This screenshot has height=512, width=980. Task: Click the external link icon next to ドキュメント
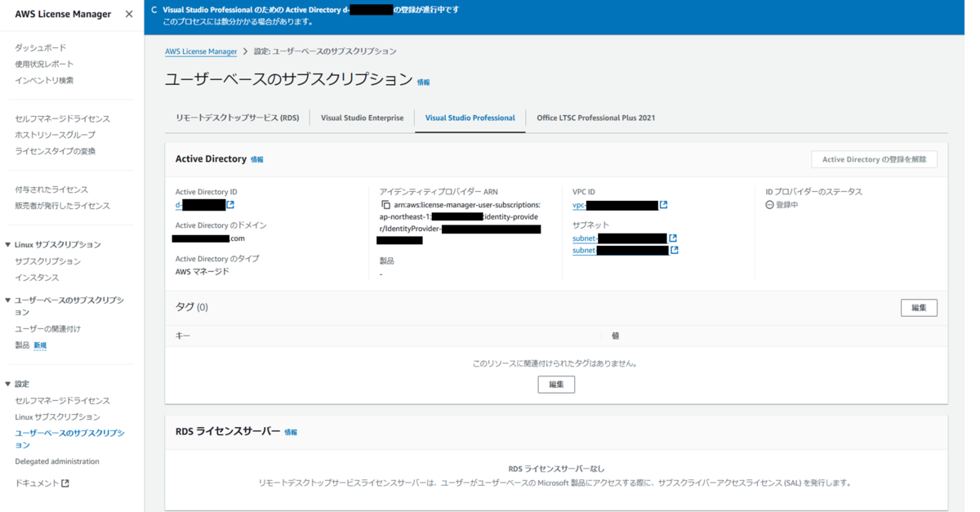pos(65,483)
